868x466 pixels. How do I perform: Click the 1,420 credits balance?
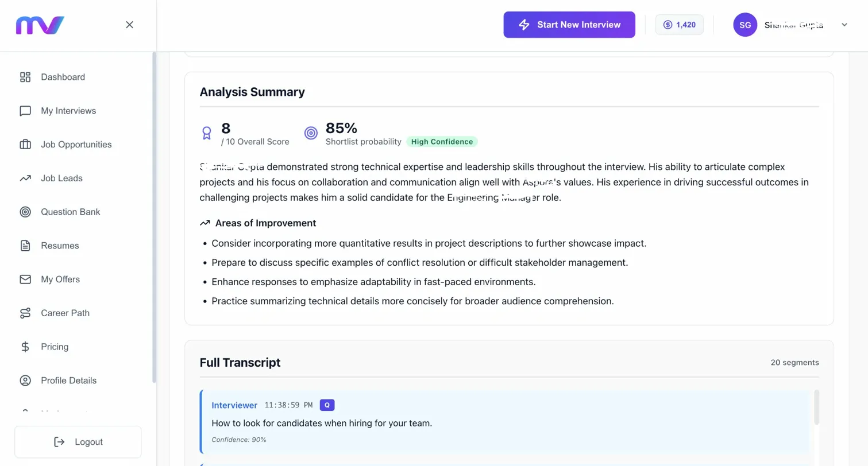coord(680,25)
